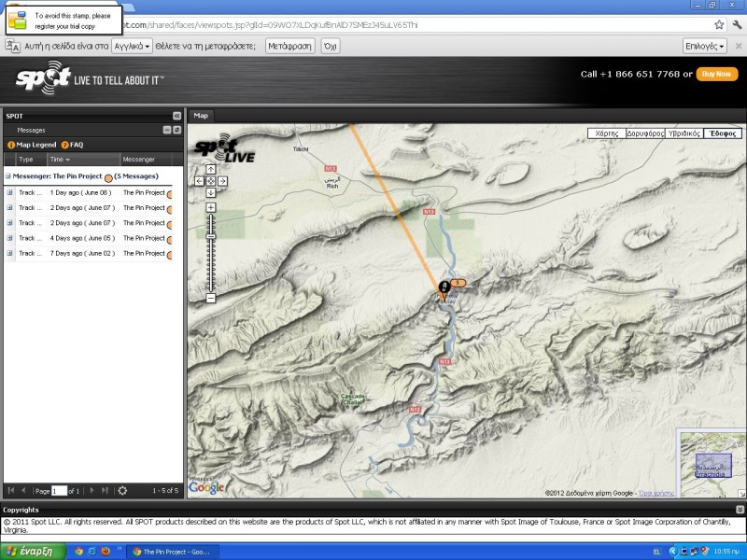Screen dimensions: 747x560
Task: Switch map to Υβριδικός view
Action: point(684,133)
